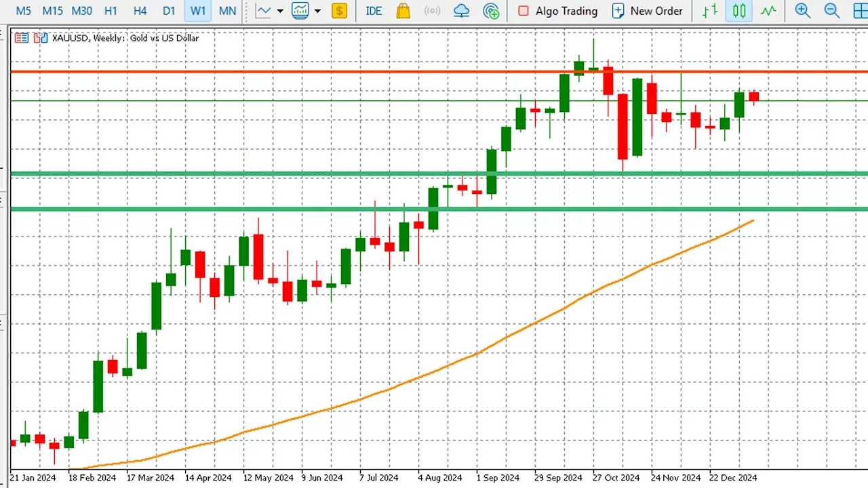Click the '1 Sep 2024' date label
868x488 pixels.
498,478
